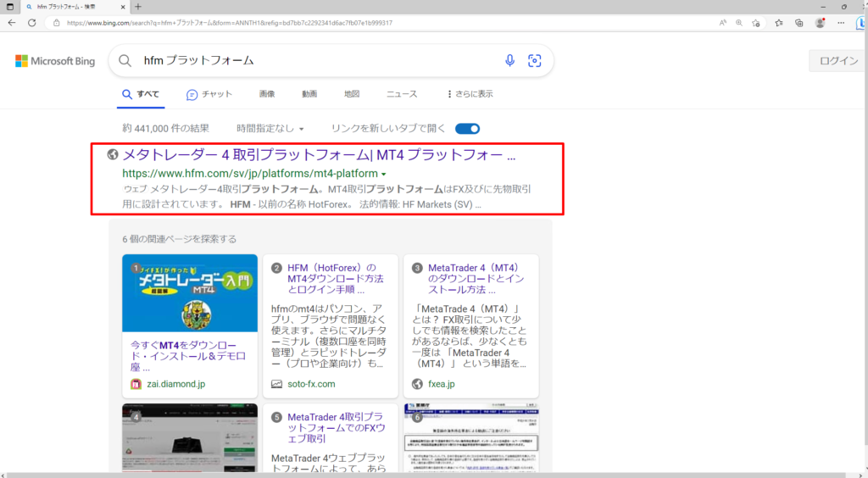Click the browser address bar URL

pyautogui.click(x=230, y=23)
